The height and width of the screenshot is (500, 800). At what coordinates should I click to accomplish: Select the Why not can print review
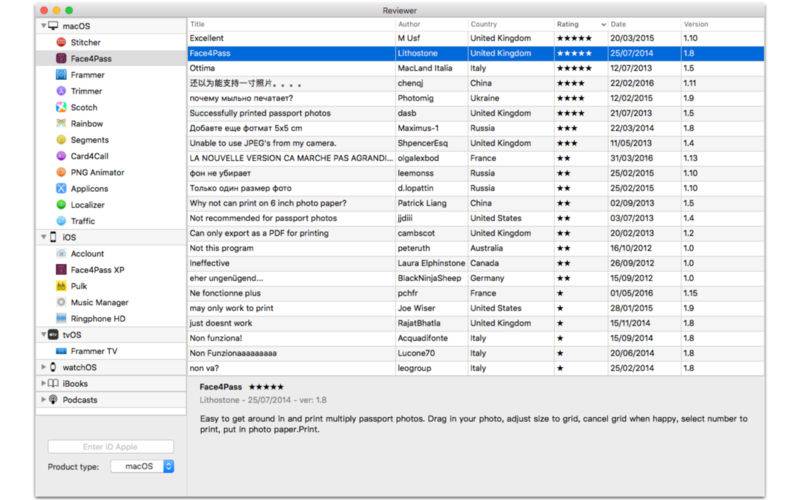click(x=476, y=203)
